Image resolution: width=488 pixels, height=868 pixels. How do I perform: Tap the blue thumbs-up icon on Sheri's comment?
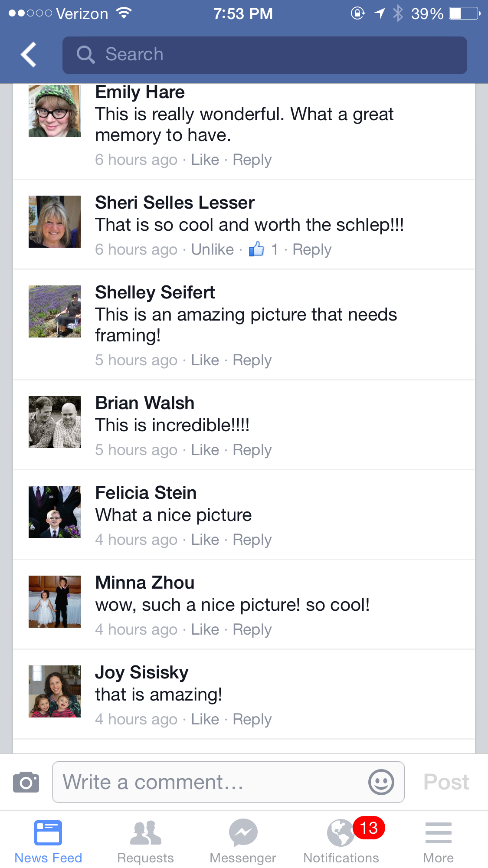pos(256,249)
